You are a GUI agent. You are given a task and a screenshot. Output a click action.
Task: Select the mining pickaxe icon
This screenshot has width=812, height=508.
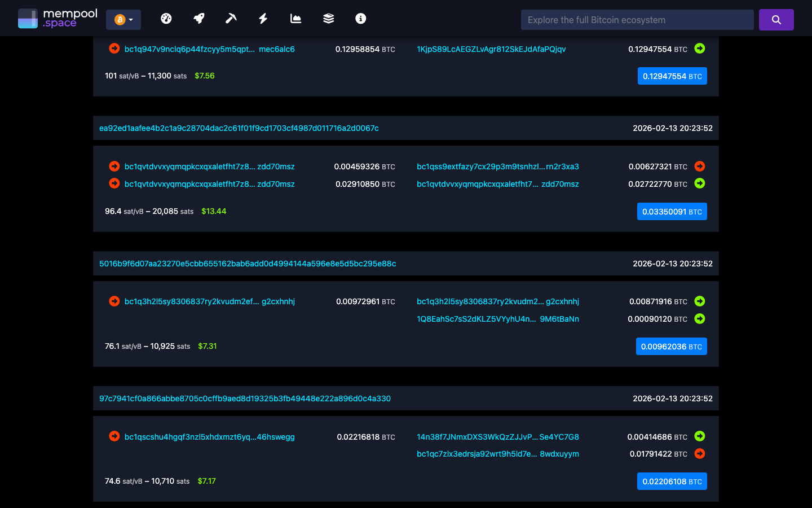(x=231, y=18)
